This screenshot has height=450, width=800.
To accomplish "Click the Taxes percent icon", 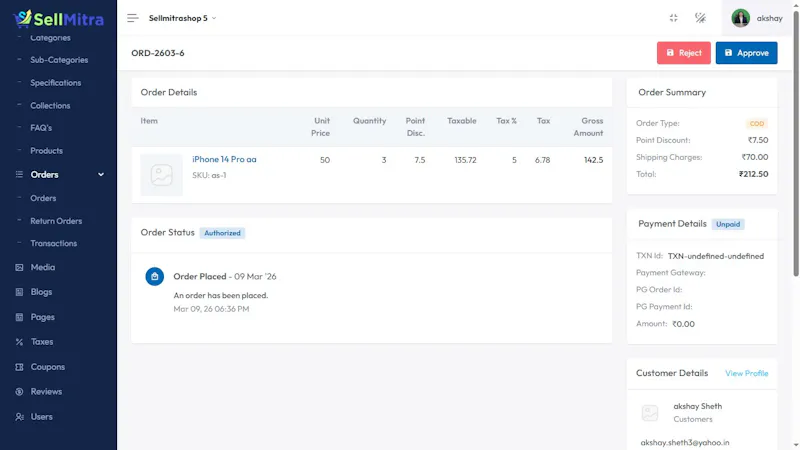I will 19,342.
